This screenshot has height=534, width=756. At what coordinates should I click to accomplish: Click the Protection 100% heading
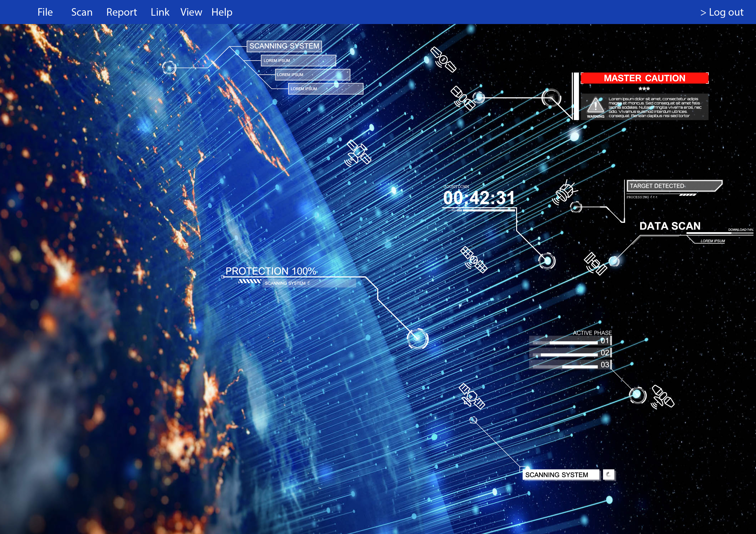tap(271, 271)
